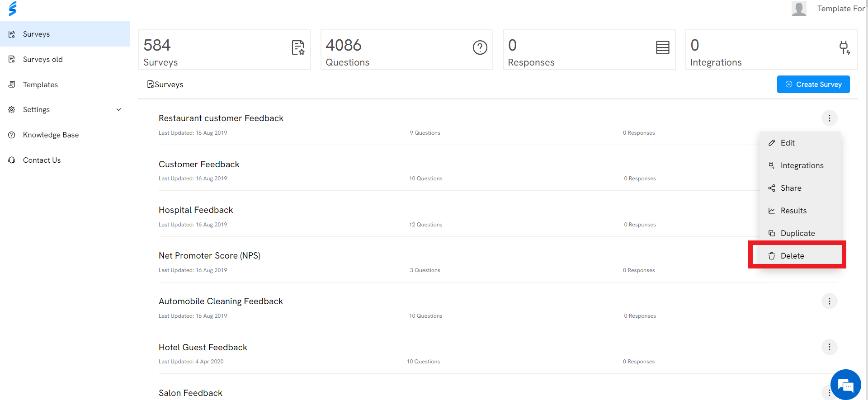Click the pencil icon beside Edit
Viewport: 868px width, 400px height.
772,143
